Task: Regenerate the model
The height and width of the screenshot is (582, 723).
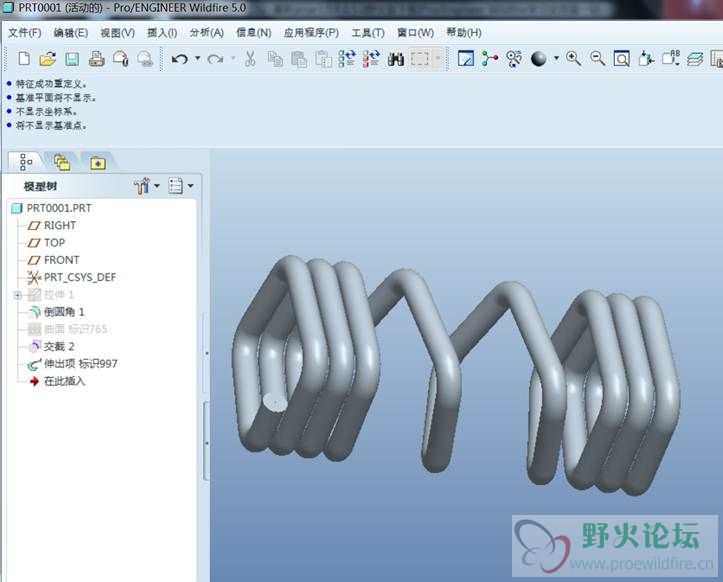Action: [347, 59]
